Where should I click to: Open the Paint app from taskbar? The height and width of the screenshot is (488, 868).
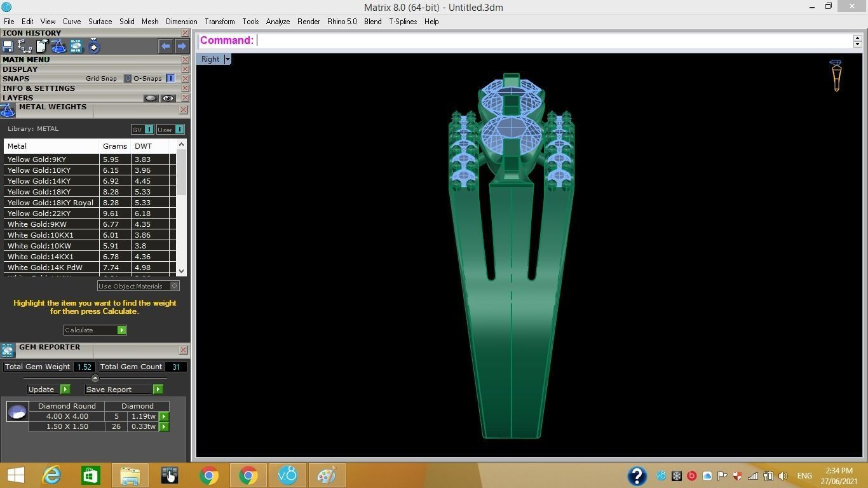[327, 475]
